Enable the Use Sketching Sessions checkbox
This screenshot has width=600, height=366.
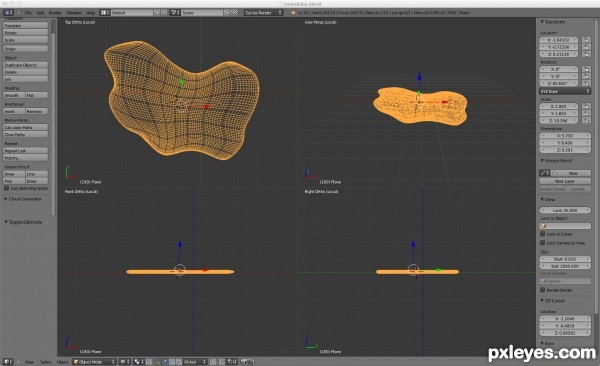[x=7, y=188]
